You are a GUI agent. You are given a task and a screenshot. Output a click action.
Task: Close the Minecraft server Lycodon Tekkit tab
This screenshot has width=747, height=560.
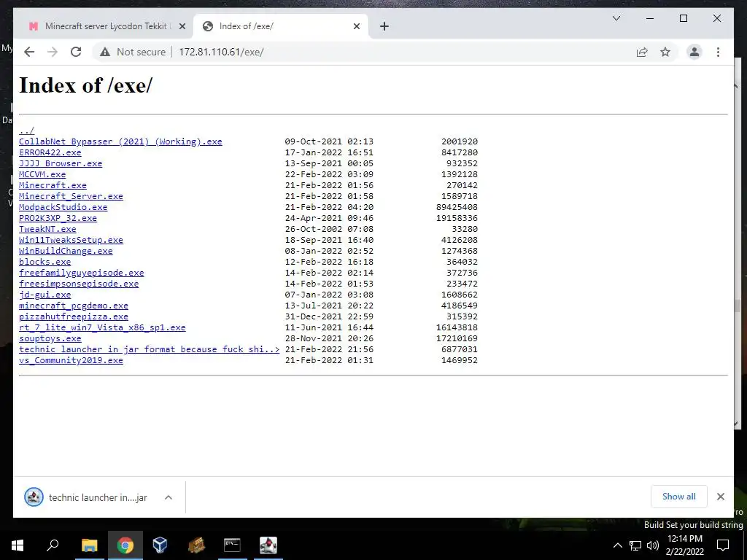[x=182, y=26]
